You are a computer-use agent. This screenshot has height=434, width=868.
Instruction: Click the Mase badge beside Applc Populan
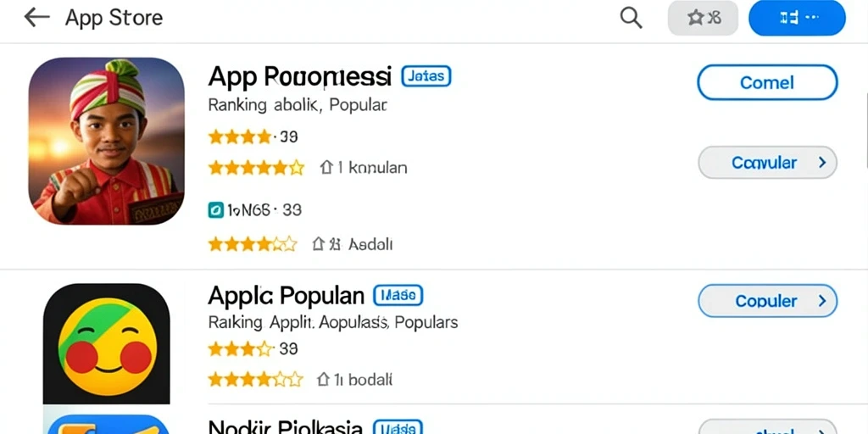(398, 296)
